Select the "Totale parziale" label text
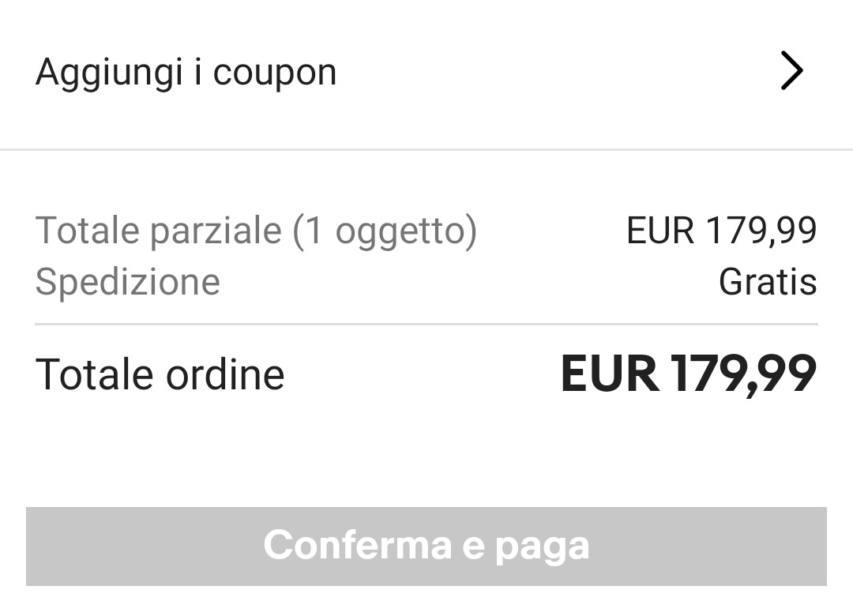 point(158,231)
